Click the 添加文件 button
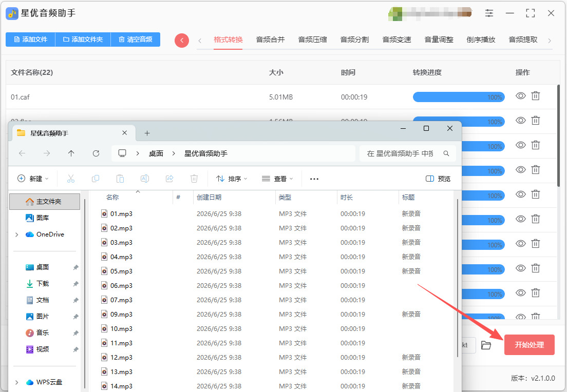The width and height of the screenshot is (567, 392). [30, 40]
